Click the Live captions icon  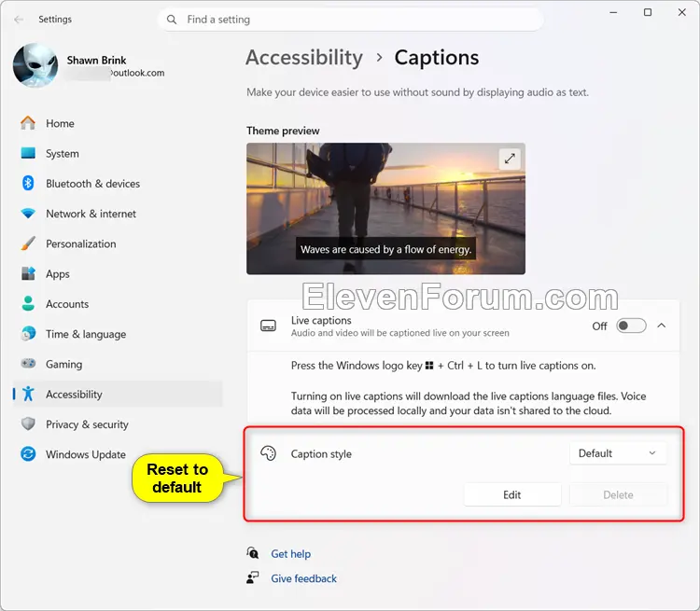tap(268, 326)
